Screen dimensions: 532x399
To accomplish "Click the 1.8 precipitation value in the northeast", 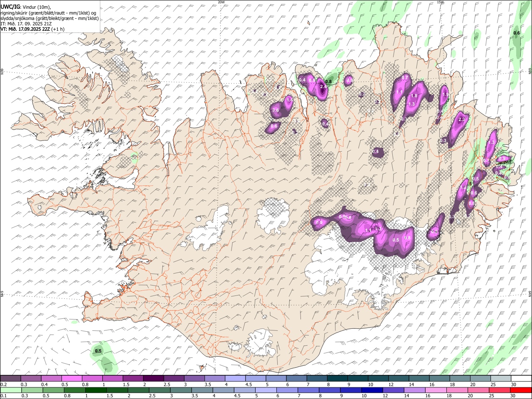I will click(414, 96).
